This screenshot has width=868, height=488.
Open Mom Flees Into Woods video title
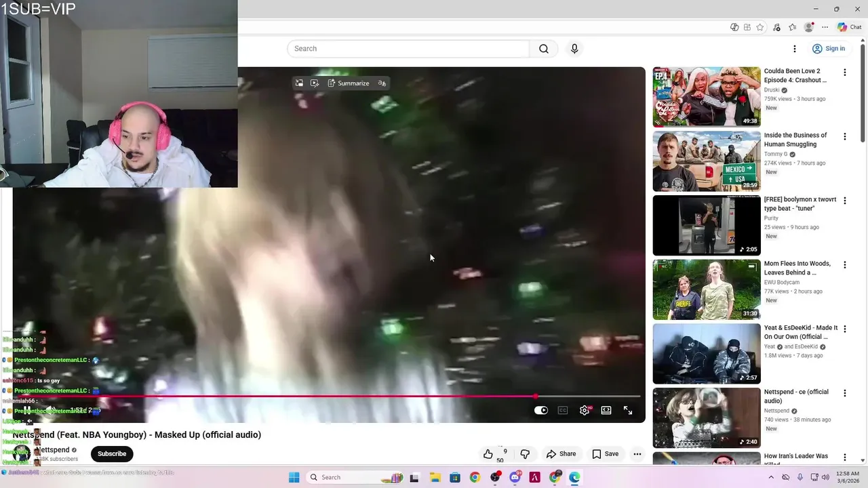pos(797,268)
